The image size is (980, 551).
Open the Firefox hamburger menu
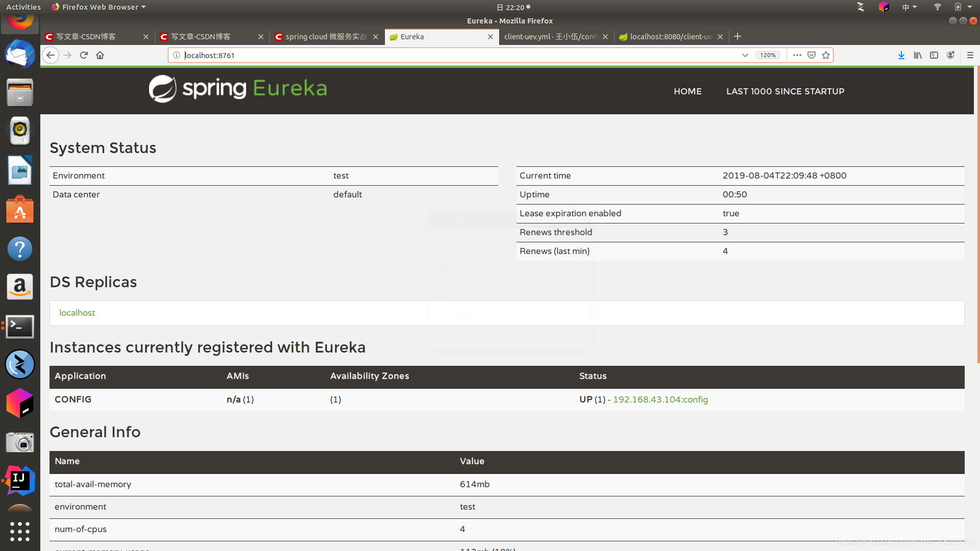pos(970,55)
